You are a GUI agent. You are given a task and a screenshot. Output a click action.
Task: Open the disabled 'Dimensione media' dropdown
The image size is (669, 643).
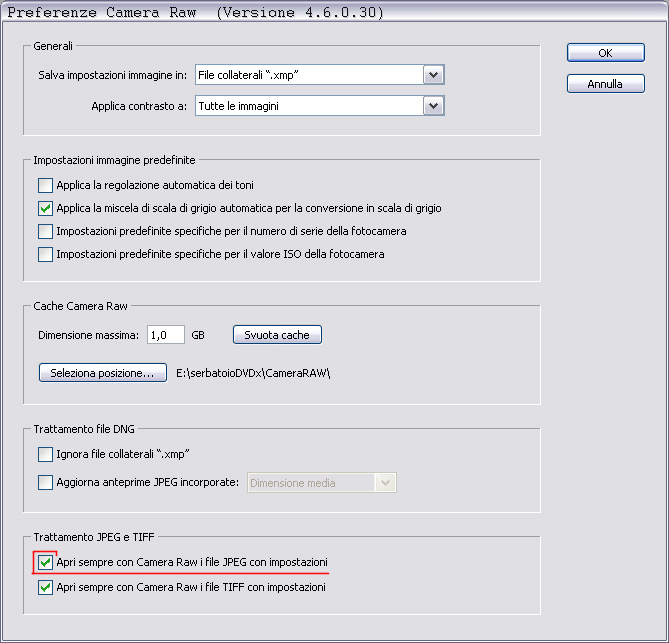click(385, 483)
